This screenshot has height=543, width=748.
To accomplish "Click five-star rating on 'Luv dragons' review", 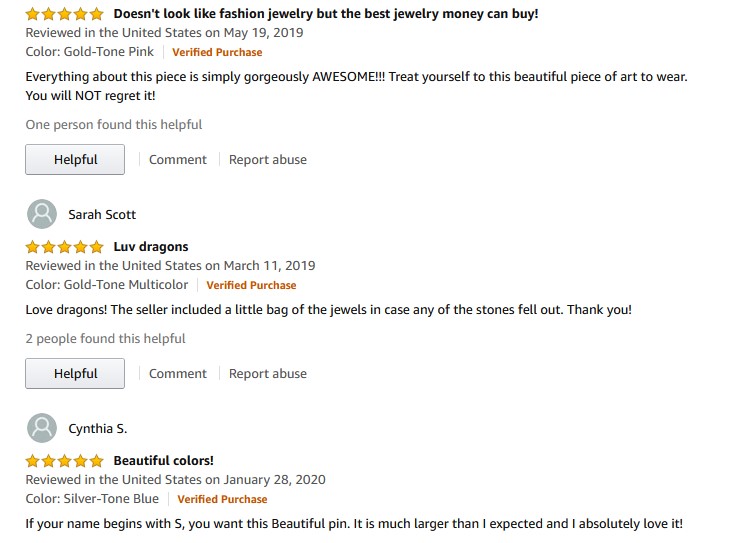I will click(x=64, y=247).
